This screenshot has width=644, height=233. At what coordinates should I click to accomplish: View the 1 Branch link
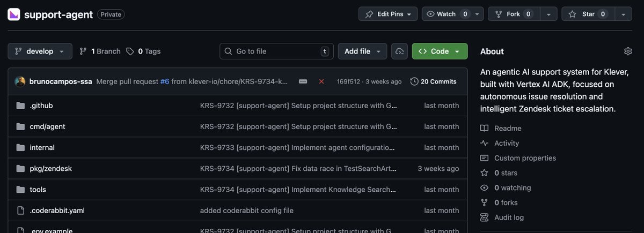point(100,51)
